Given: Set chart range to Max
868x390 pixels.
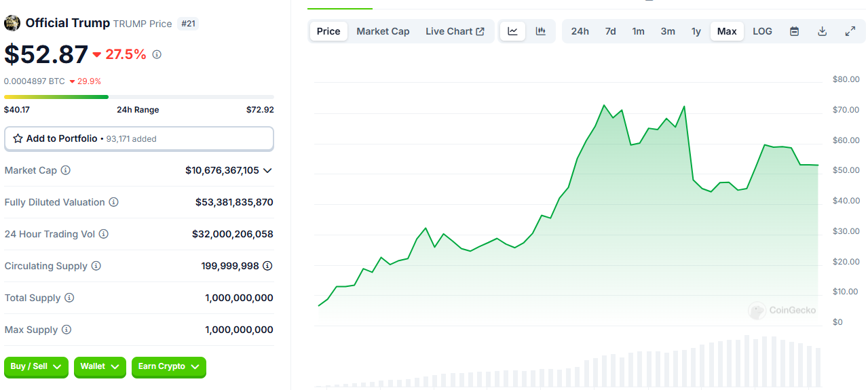Looking at the screenshot, I should coord(727,31).
